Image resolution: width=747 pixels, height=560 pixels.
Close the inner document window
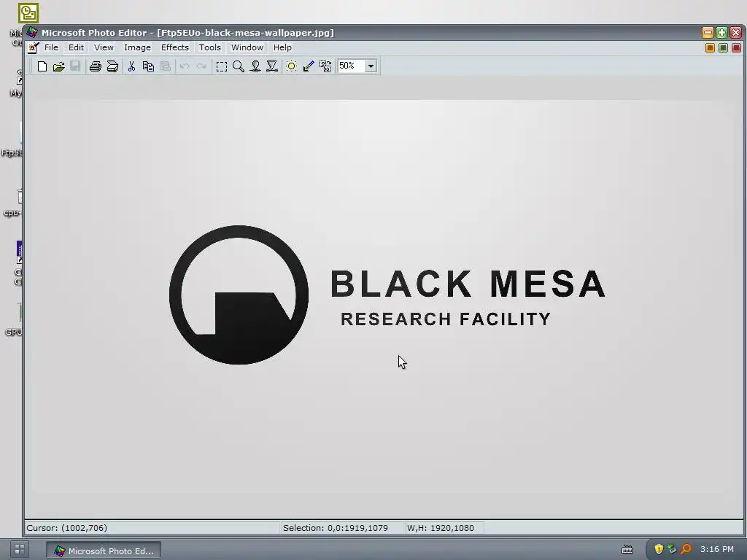[737, 47]
